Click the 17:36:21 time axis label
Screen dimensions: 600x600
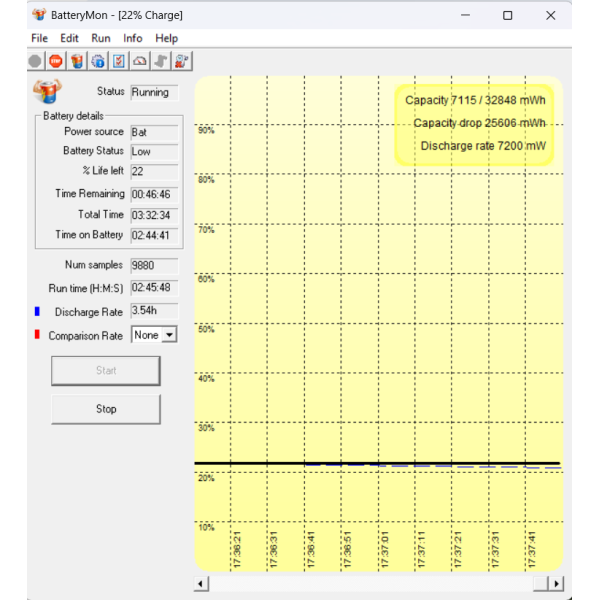(x=237, y=549)
